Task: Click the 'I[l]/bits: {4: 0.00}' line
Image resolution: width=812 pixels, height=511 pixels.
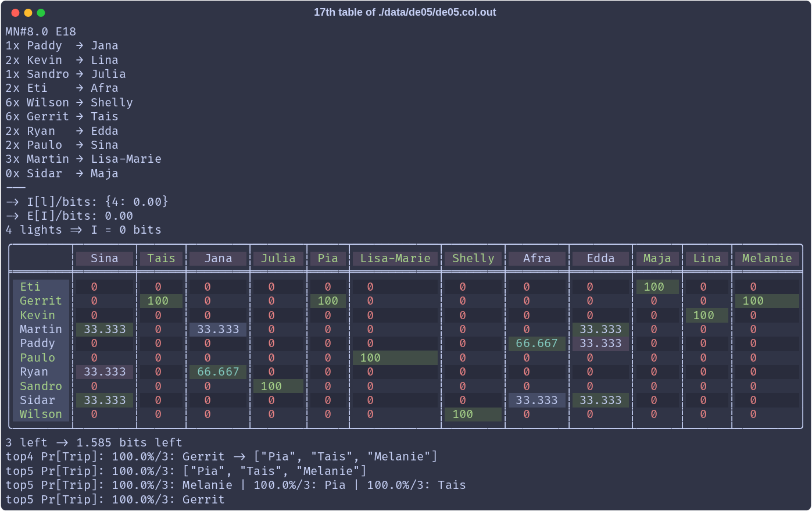Action: pos(87,202)
